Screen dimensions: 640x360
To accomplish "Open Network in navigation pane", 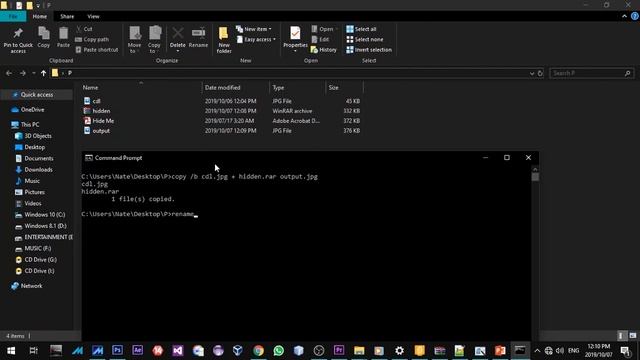I will tap(31, 286).
